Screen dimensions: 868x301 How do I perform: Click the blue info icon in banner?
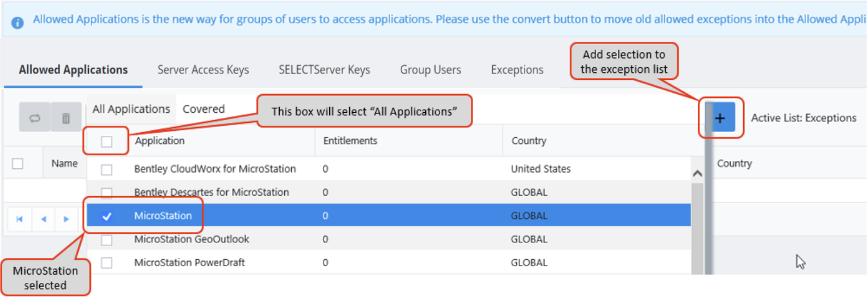pos(18,22)
